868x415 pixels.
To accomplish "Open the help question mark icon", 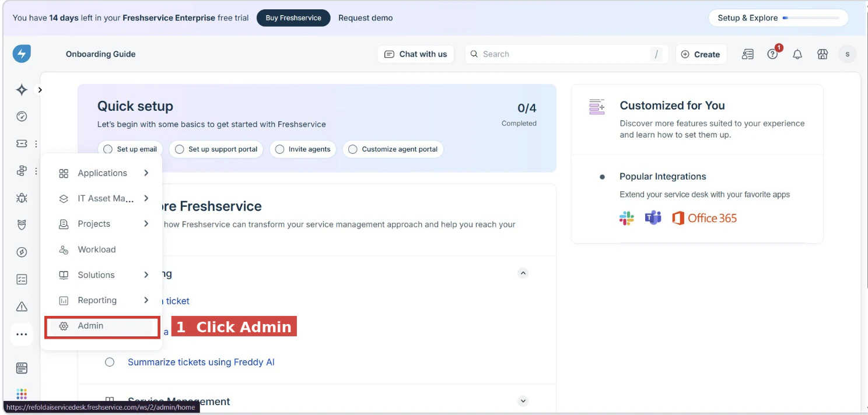I will pyautogui.click(x=773, y=54).
